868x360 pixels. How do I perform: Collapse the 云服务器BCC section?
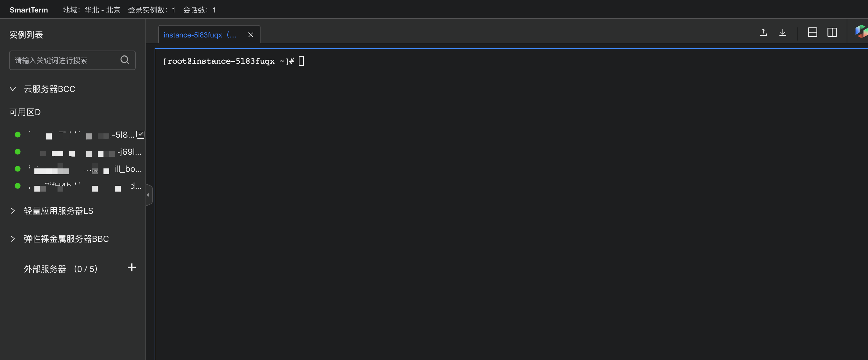tap(13, 89)
